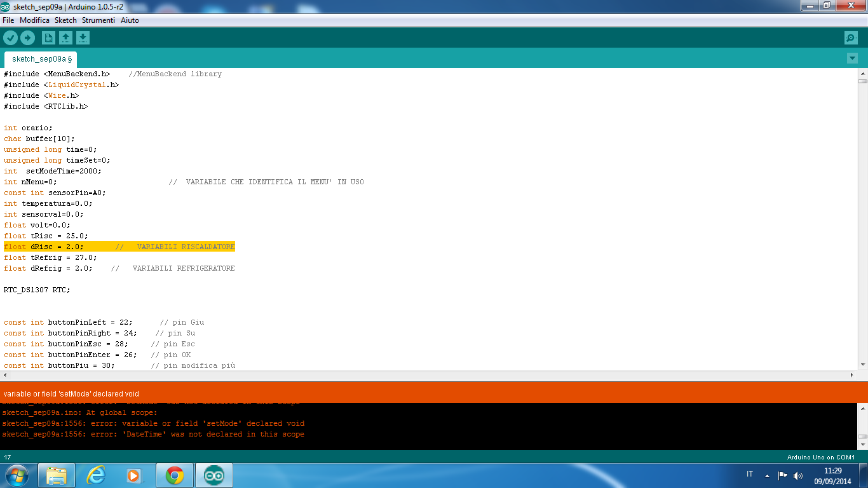This screenshot has width=868, height=488.
Task: Open File Explorer from taskbar
Action: [x=57, y=475]
